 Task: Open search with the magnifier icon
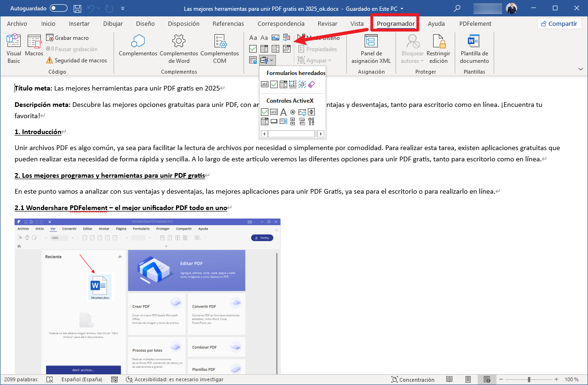coord(457,8)
